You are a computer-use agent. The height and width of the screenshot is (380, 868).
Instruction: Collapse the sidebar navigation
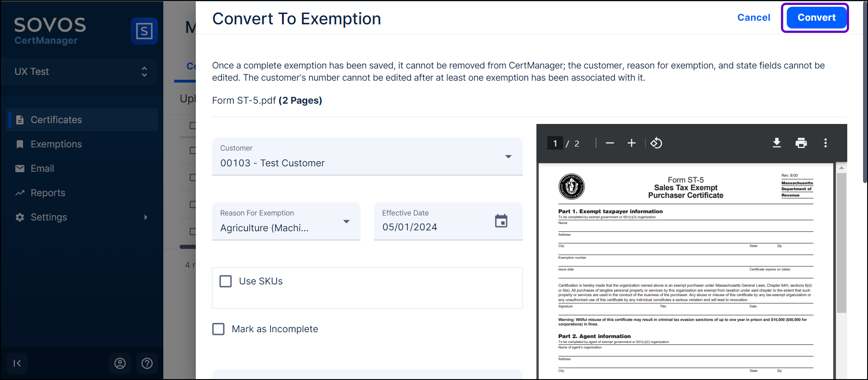[17, 363]
